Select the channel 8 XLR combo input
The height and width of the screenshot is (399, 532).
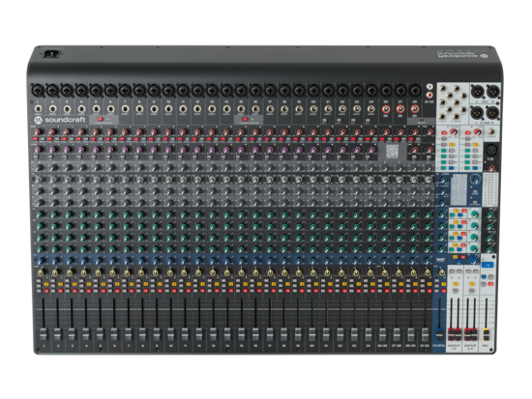(x=139, y=91)
